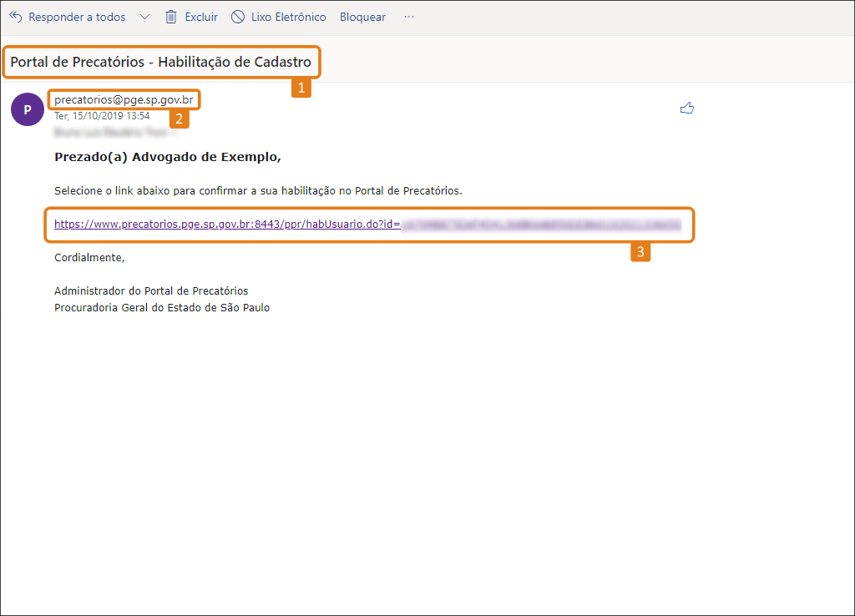Click the orange marker number 3

pos(640,252)
